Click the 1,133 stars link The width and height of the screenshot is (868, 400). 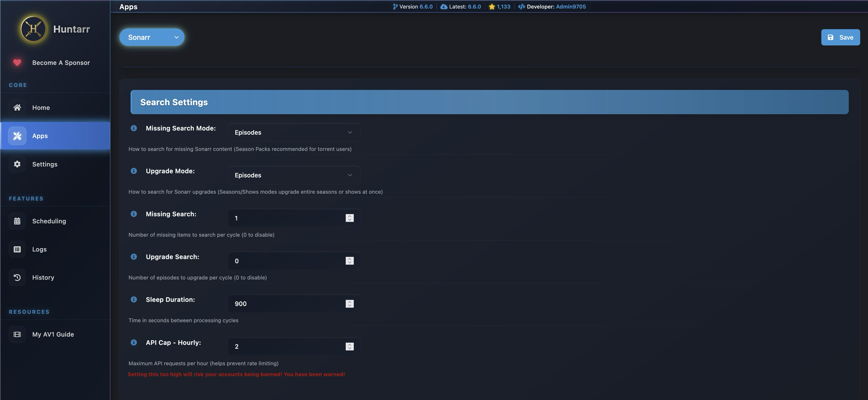pyautogui.click(x=503, y=6)
